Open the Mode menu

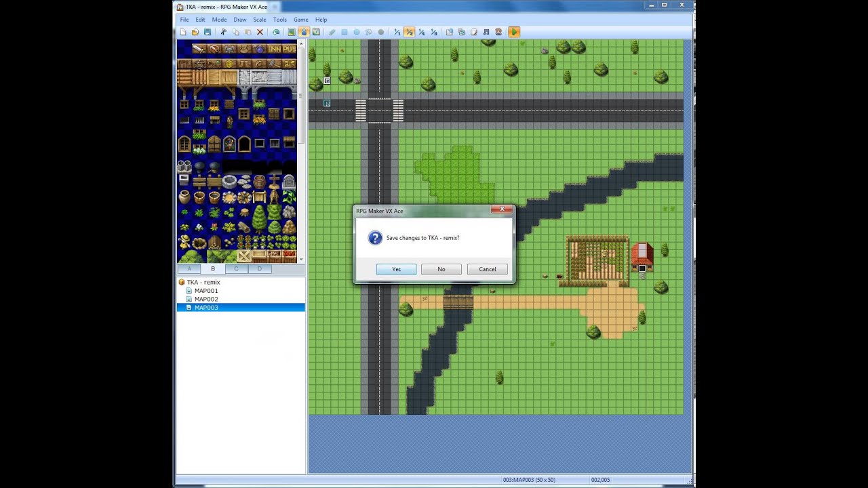219,20
